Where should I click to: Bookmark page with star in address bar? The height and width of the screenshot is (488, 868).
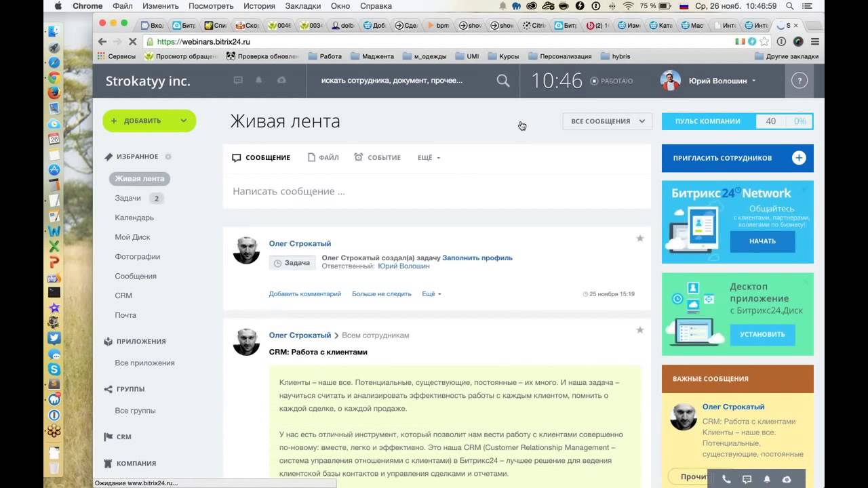click(764, 41)
